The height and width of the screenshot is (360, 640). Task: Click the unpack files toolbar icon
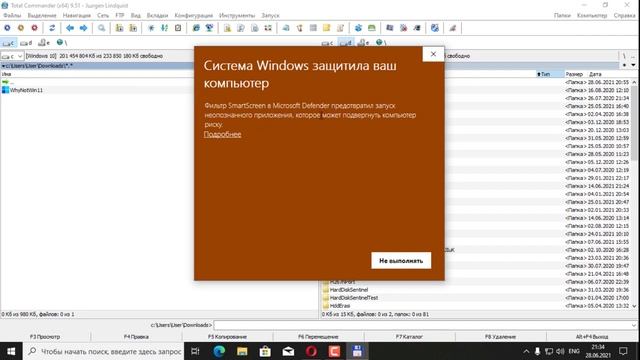pyautogui.click(x=133, y=28)
